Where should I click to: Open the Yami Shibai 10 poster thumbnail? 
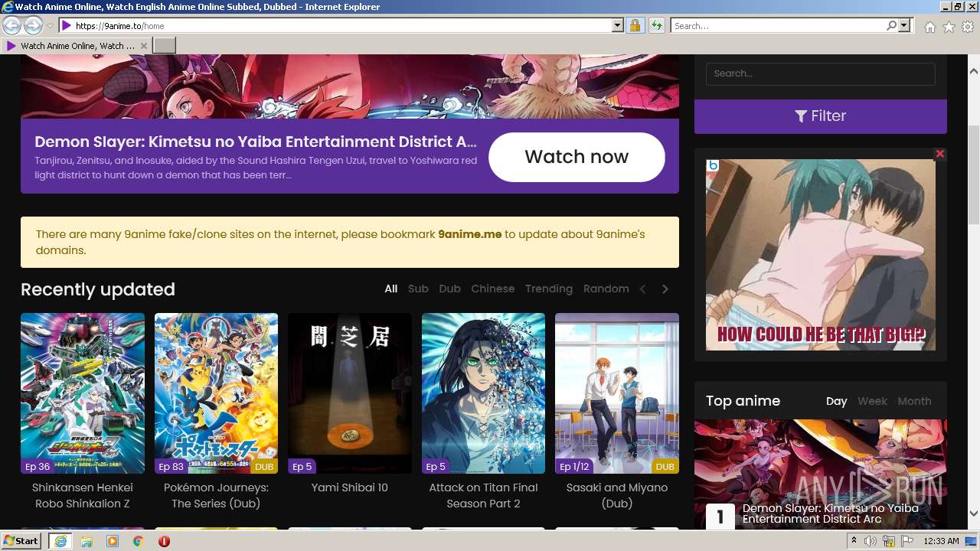(x=350, y=393)
